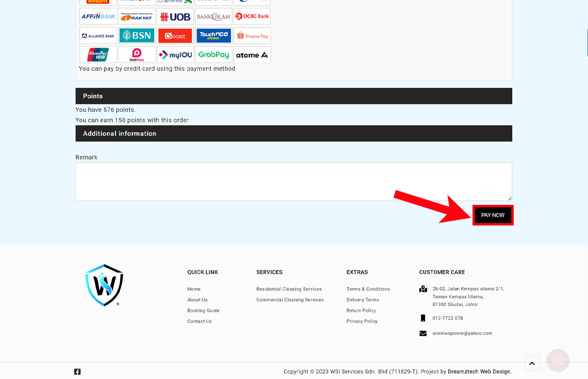Click the PAY NOW button

tap(493, 215)
